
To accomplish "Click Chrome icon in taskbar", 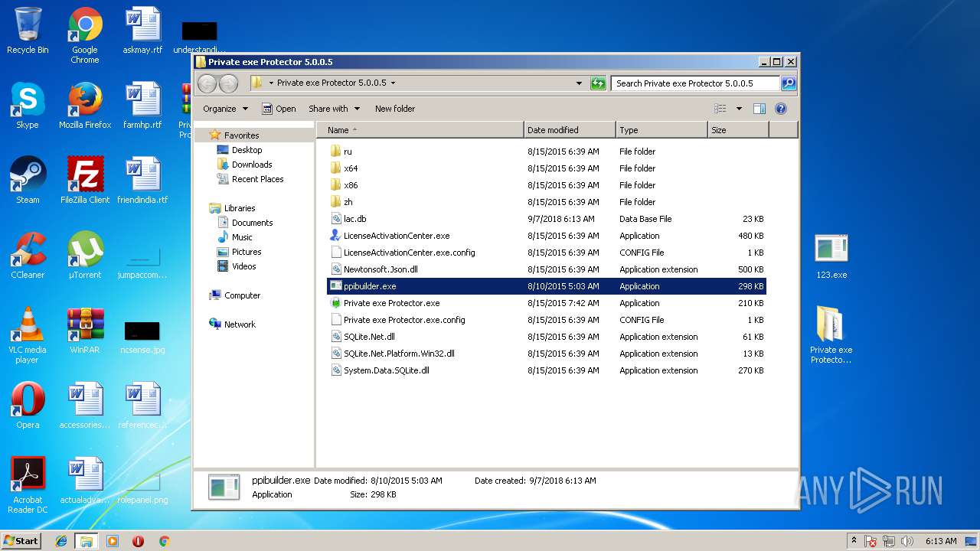I will click(x=164, y=541).
